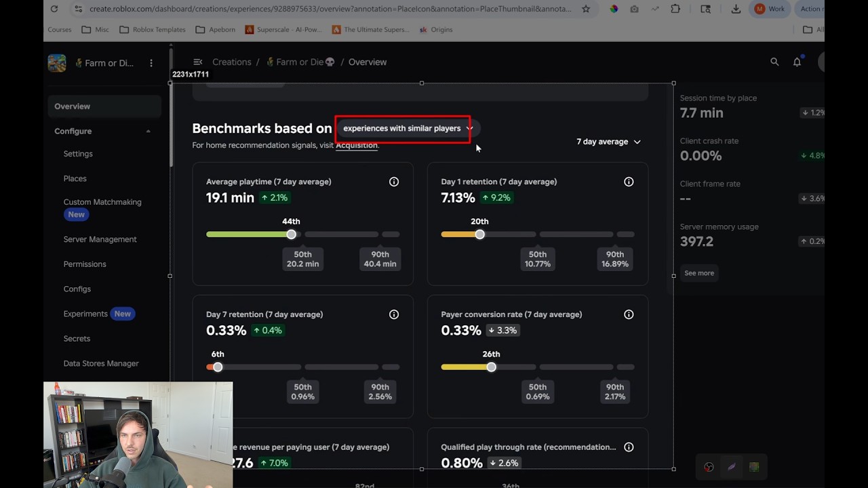Click the 397.2 server memory usage value
The height and width of the screenshot is (488, 868).
tap(697, 242)
